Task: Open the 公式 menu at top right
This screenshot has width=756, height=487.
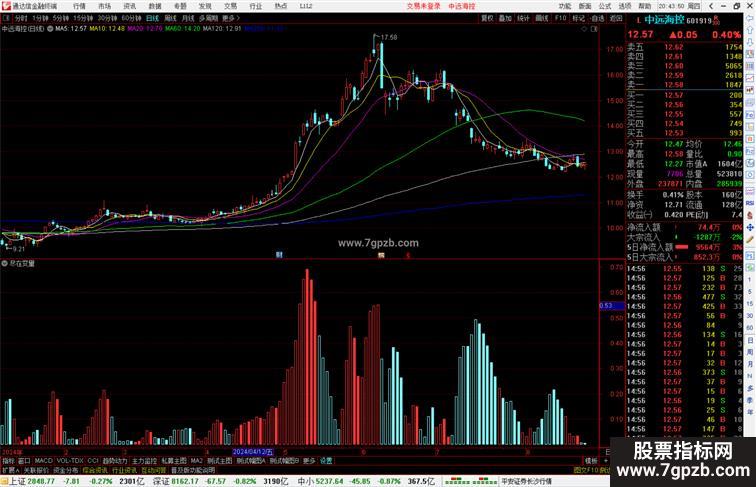Action: tap(605, 6)
